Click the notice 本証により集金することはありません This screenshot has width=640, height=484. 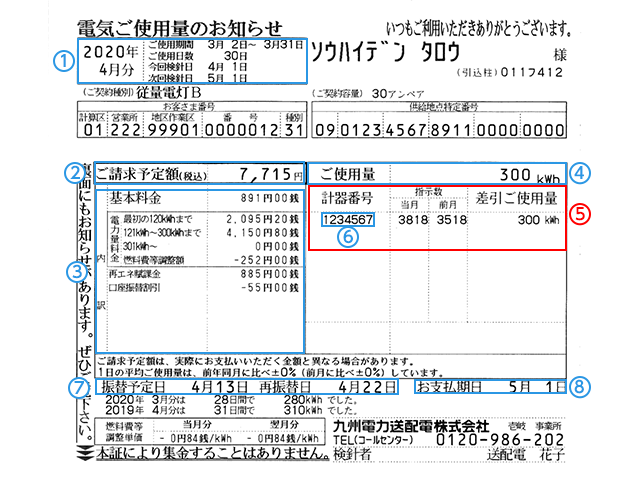tap(212, 453)
